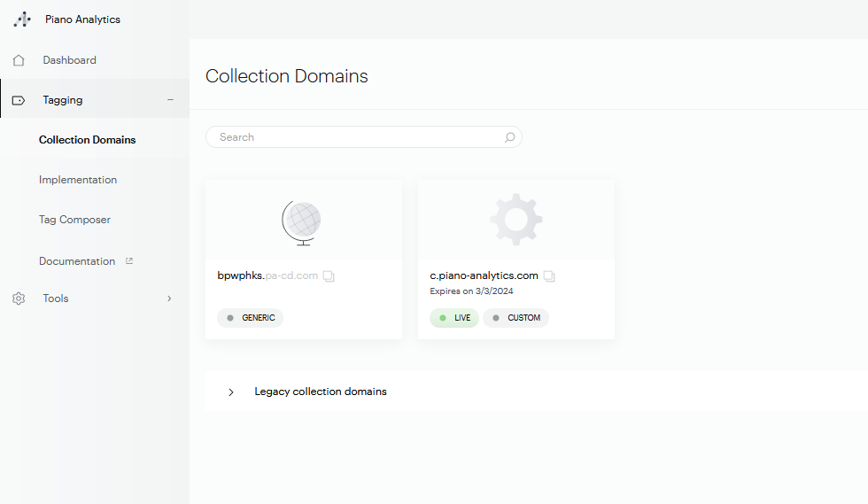
Task: Open Tag Composer
Action: tap(74, 220)
